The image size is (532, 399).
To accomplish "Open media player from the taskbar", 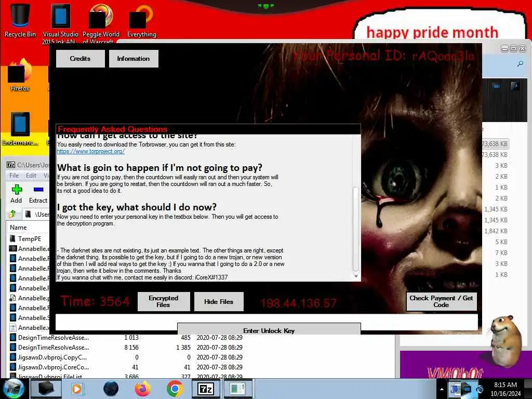I will pyautogui.click(x=77, y=389).
